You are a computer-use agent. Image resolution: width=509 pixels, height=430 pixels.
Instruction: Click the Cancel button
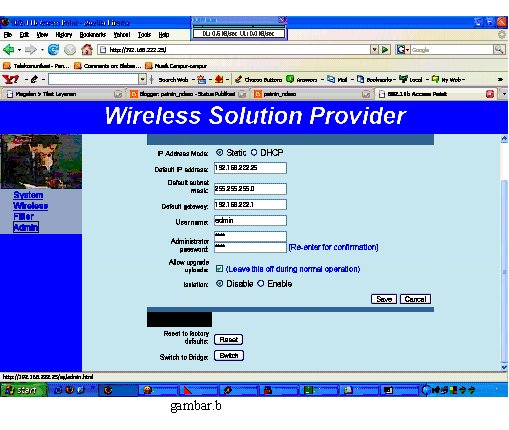(415, 299)
